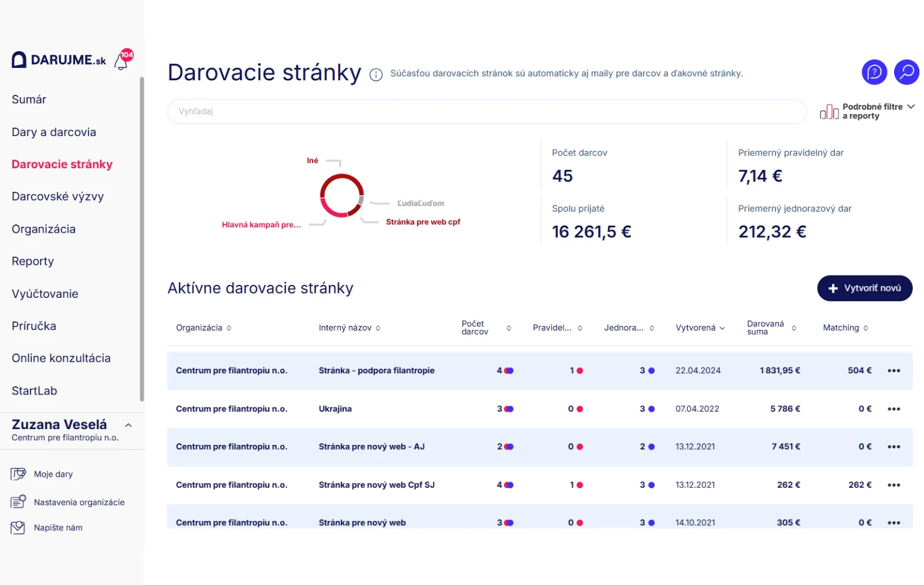Open more options for Stránka pre nový web - AJ
The height and width of the screenshot is (585, 924).
(x=893, y=447)
